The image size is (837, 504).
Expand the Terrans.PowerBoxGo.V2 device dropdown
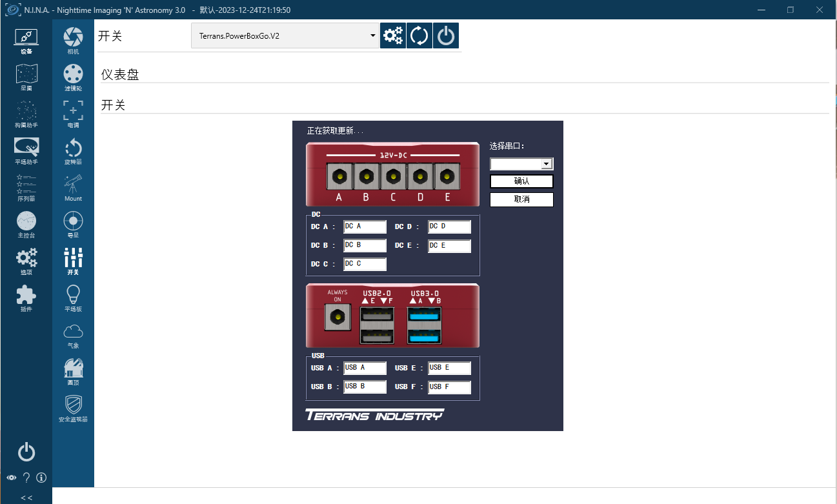(285, 36)
